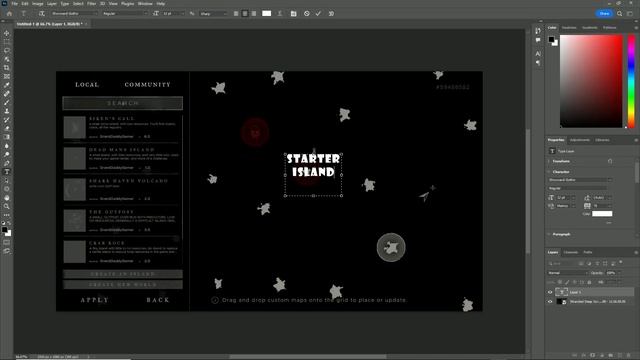Screen dimensions: 640x360
Task: Select the Move tool
Action: (7, 33)
